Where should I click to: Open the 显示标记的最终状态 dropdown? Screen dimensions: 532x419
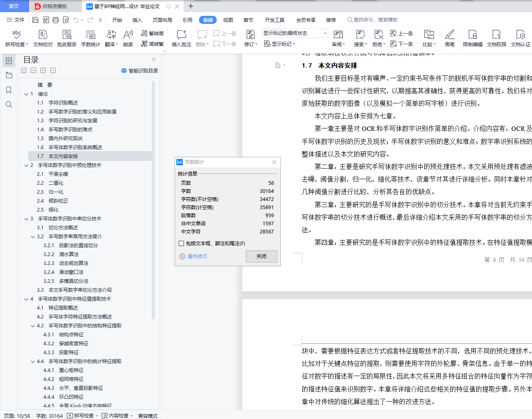pyautogui.click(x=295, y=33)
